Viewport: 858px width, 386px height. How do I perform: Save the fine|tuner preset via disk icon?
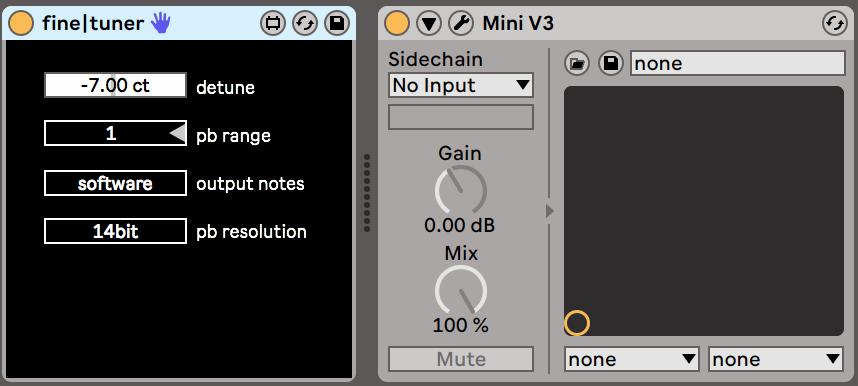coord(337,23)
